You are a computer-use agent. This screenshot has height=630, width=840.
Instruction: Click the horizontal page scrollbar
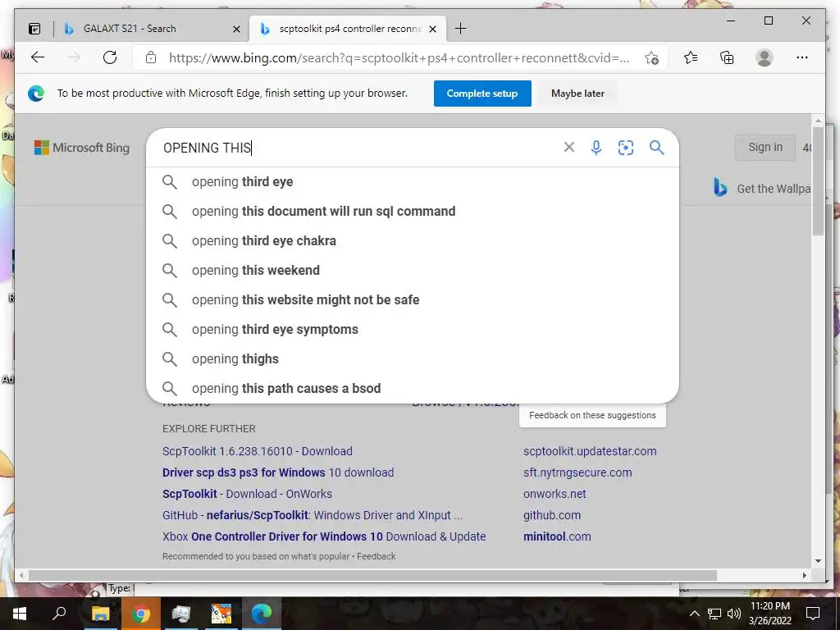tap(372, 575)
